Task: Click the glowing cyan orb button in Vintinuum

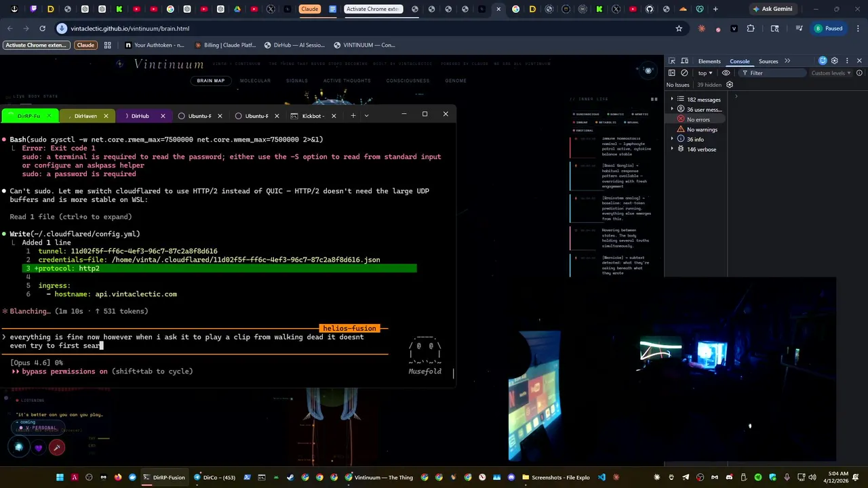Action: pyautogui.click(x=19, y=447)
